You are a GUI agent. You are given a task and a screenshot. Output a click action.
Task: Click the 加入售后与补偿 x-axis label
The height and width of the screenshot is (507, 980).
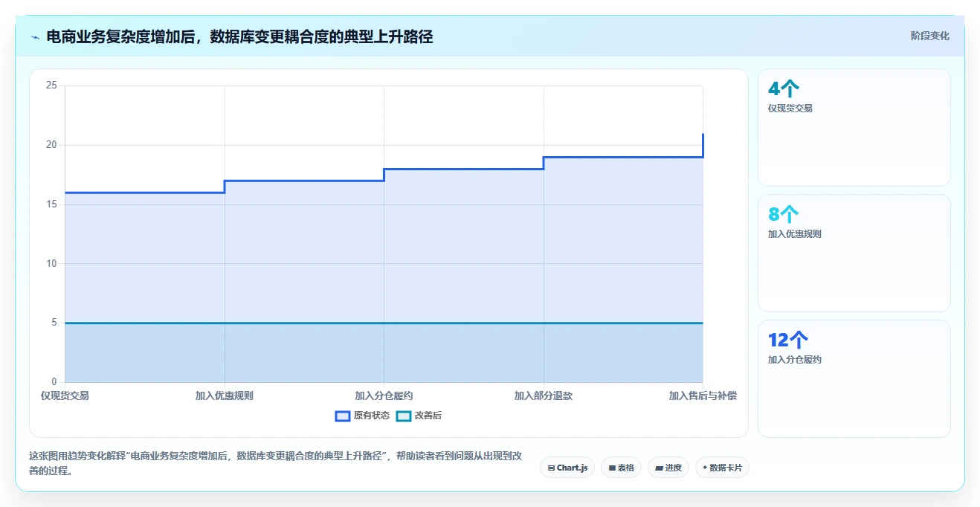pos(703,395)
